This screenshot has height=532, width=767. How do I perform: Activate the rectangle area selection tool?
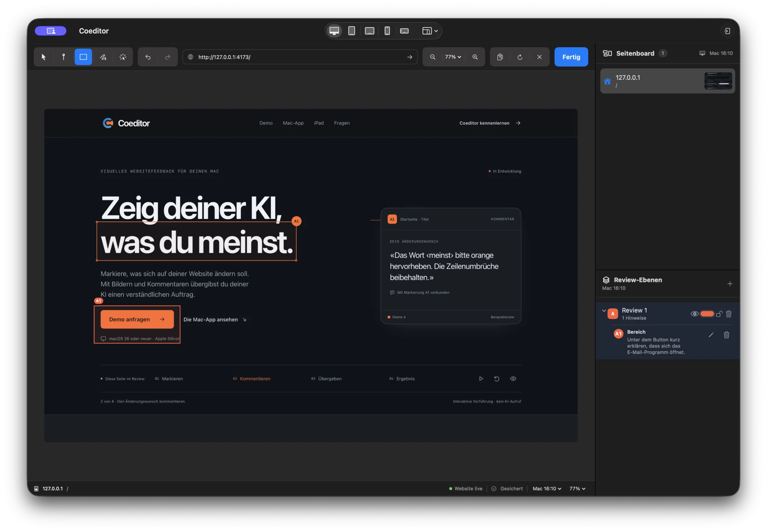click(83, 57)
